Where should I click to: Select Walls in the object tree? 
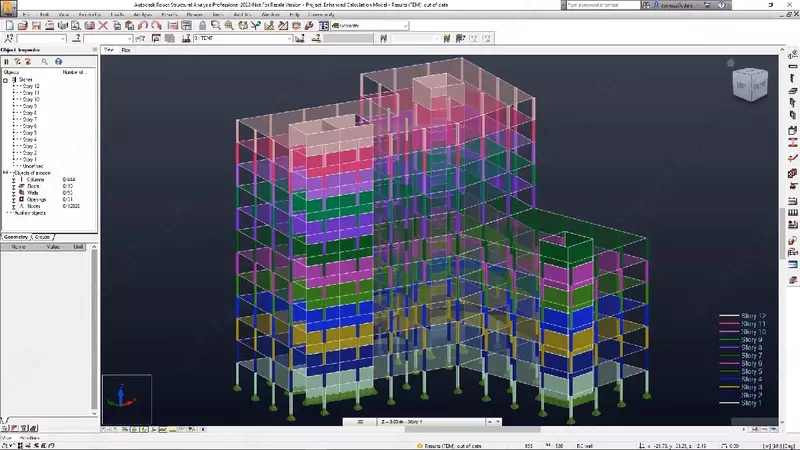(x=32, y=193)
